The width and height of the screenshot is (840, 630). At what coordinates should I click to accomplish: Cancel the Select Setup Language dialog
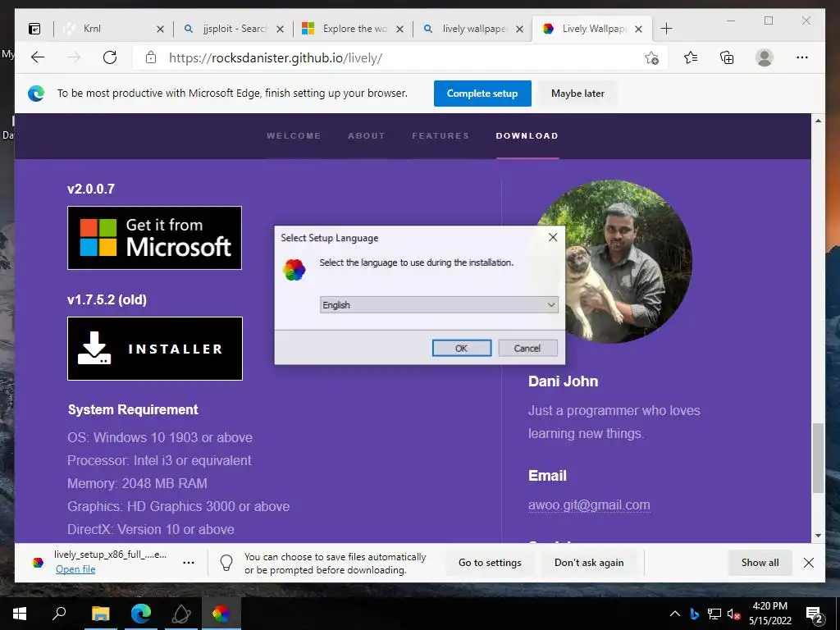click(527, 348)
